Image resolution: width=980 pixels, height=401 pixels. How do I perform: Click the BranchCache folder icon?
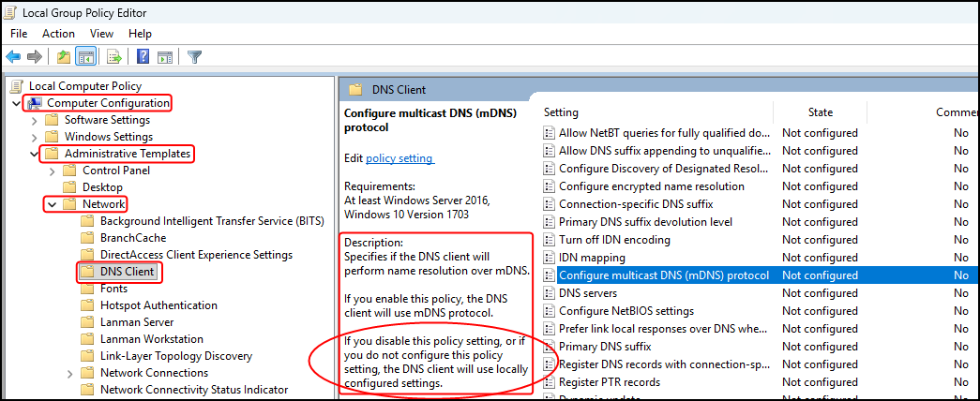[x=87, y=238]
